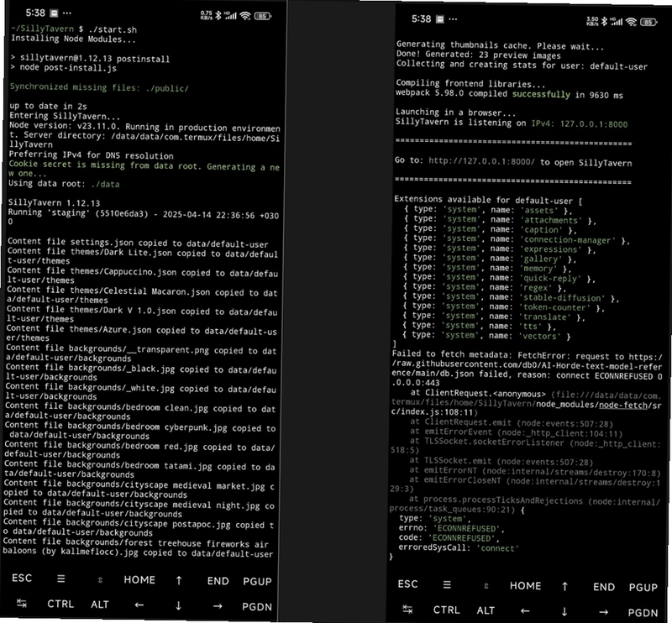
Task: Tap PGDN key in left terminal
Action: [257, 607]
